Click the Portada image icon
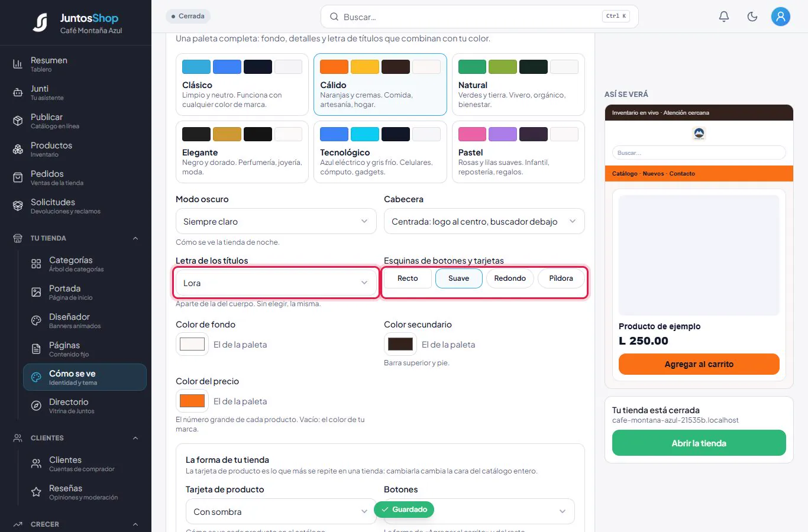 pyautogui.click(x=36, y=292)
